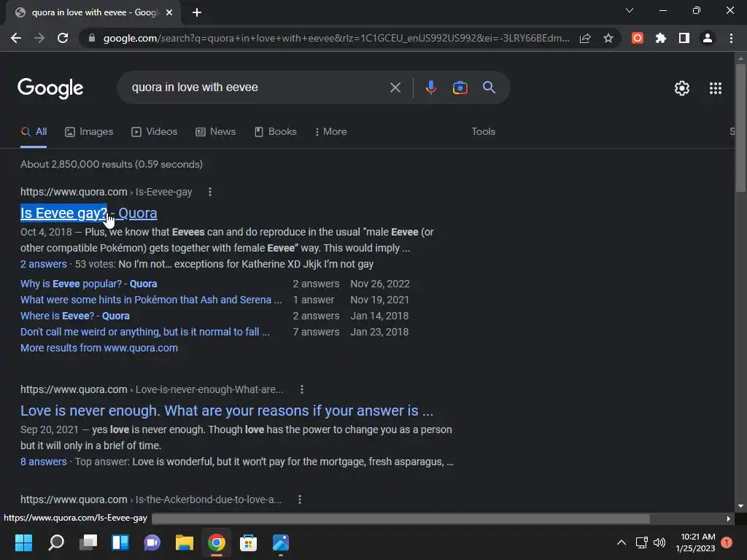
Task: Open the volume control in the tray
Action: coord(659,542)
